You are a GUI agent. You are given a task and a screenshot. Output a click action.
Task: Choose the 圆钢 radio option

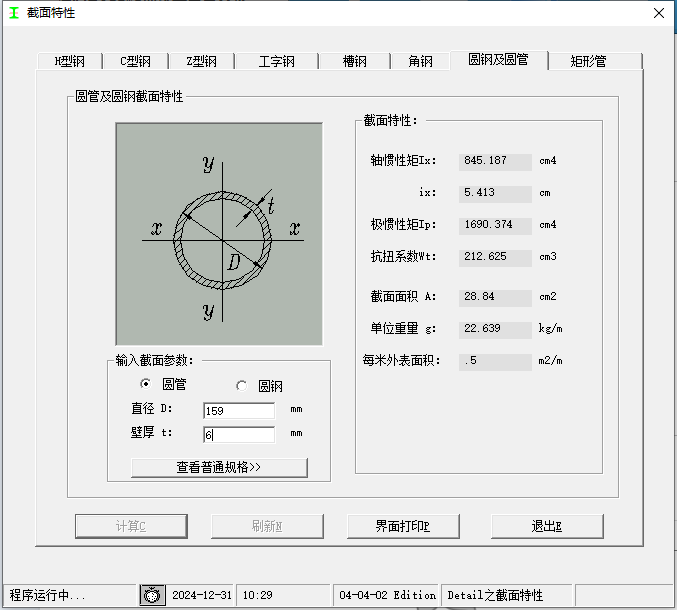(x=259, y=386)
